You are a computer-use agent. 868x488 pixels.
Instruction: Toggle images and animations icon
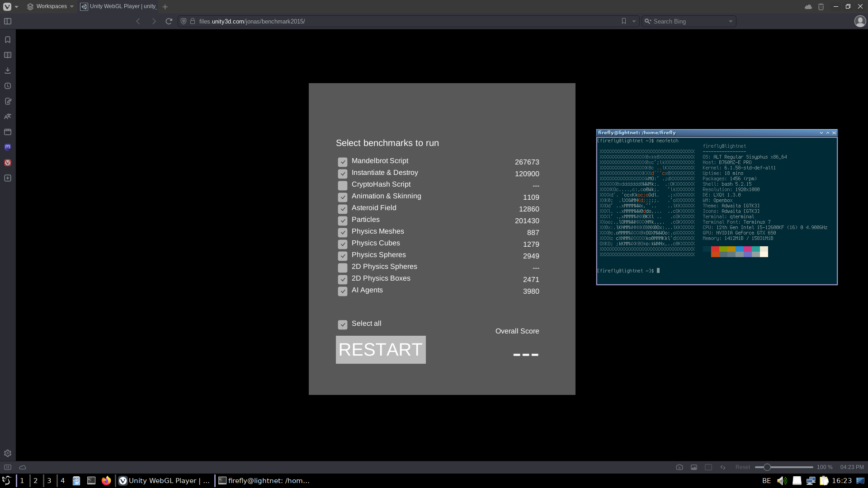point(694,467)
